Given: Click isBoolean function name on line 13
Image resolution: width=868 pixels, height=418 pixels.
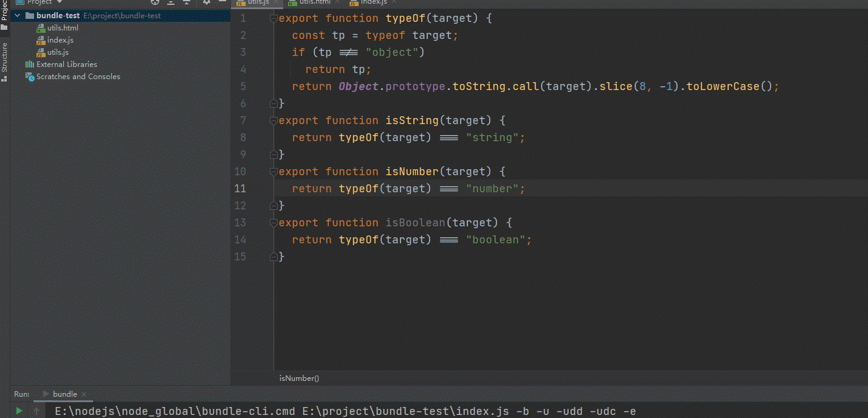Looking at the screenshot, I should pos(415,223).
